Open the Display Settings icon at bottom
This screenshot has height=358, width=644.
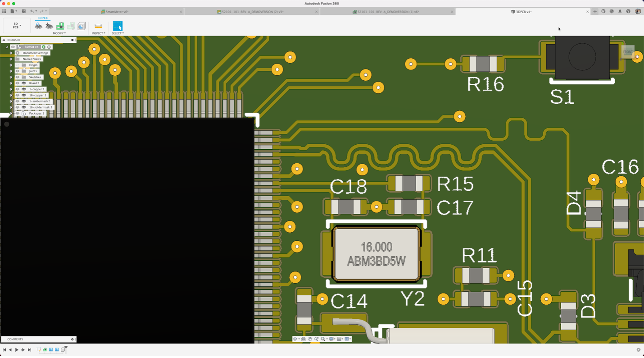click(x=331, y=339)
